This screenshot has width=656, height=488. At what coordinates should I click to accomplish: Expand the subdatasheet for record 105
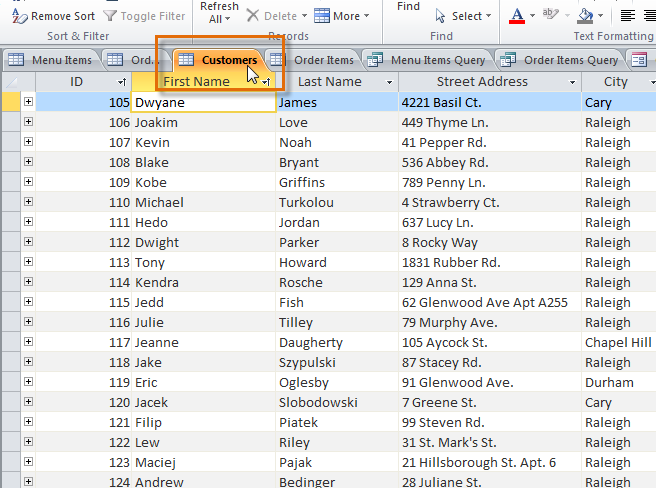[x=28, y=101]
